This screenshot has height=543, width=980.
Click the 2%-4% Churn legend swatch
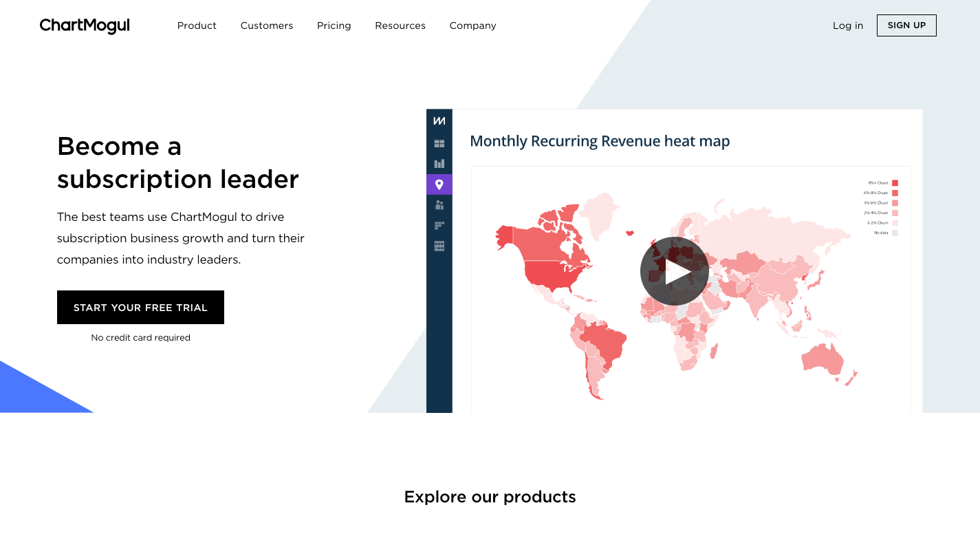pos(895,213)
